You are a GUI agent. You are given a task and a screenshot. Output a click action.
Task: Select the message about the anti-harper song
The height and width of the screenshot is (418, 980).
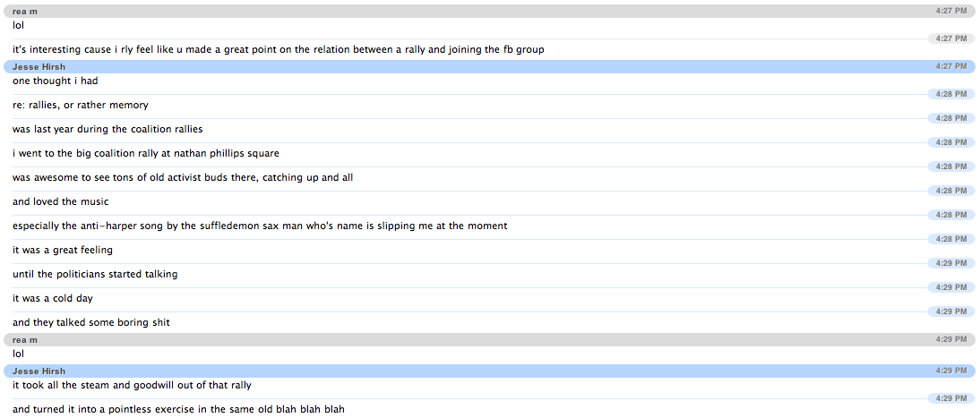[x=259, y=226]
